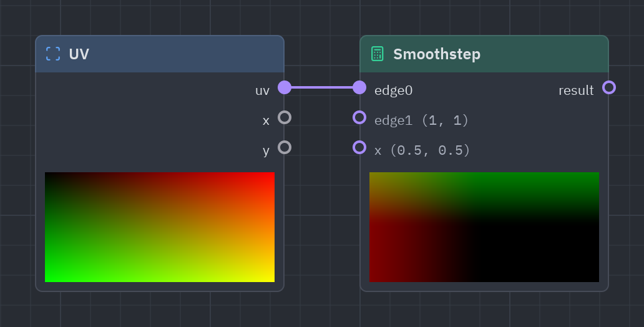This screenshot has width=644, height=327.
Task: Select the Smoothstep node title
Action: [437, 54]
